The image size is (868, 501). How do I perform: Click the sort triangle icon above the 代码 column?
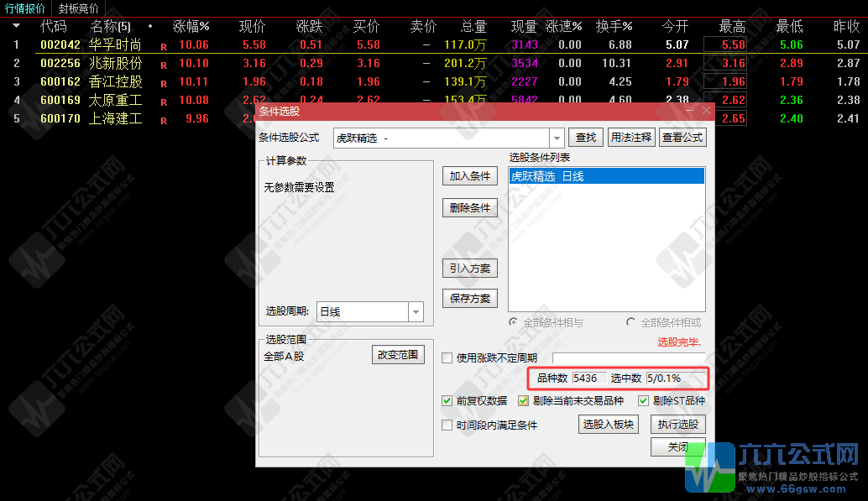point(16,26)
